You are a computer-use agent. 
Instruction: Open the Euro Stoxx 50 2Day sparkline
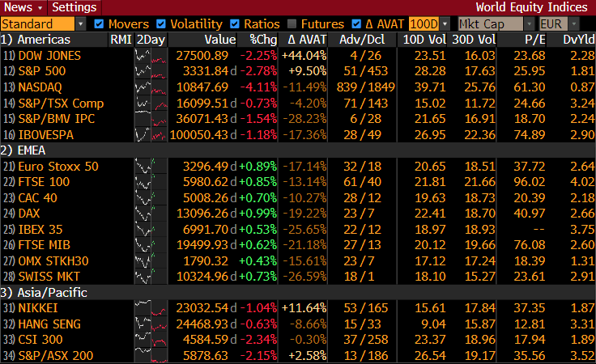pos(151,167)
